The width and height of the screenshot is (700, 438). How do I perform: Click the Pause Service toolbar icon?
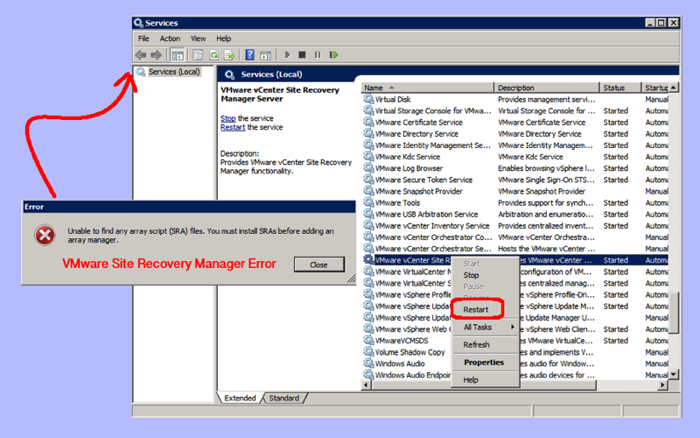[317, 55]
